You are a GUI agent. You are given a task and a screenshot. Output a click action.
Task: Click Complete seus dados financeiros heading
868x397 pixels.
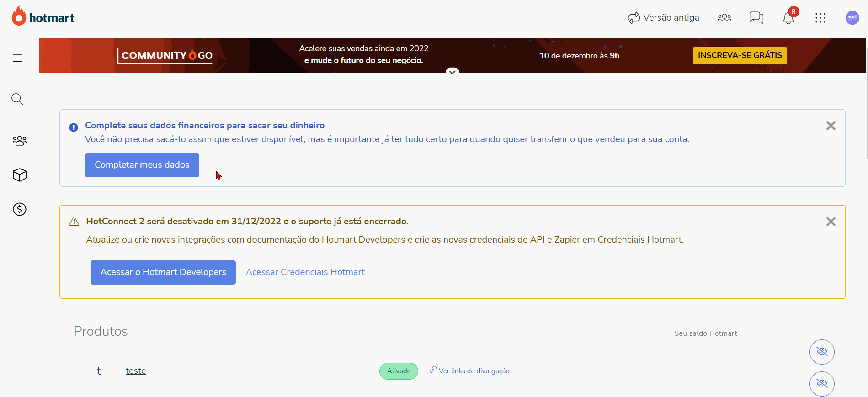pyautogui.click(x=205, y=126)
